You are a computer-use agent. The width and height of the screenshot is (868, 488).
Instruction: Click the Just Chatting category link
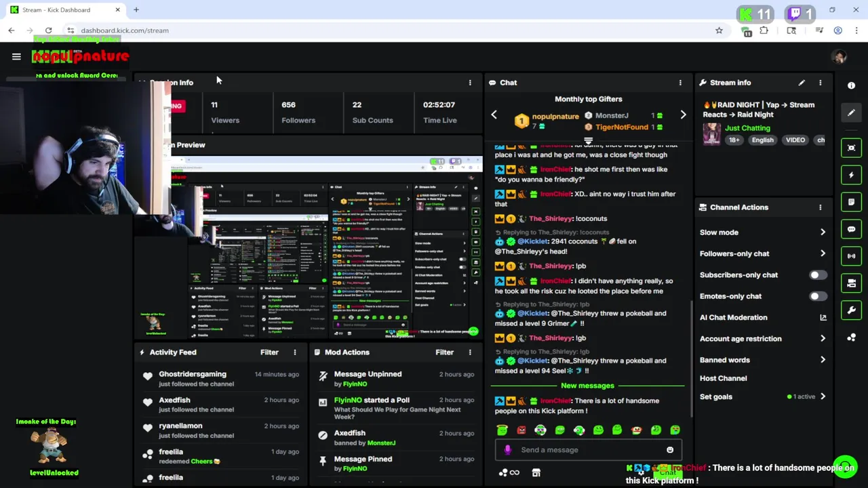pyautogui.click(x=747, y=128)
